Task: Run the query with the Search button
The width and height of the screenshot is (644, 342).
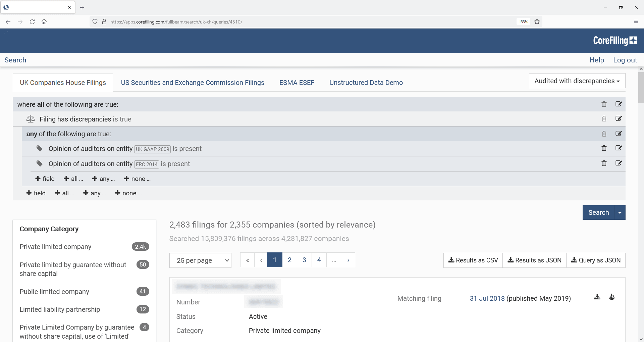Action: point(598,213)
